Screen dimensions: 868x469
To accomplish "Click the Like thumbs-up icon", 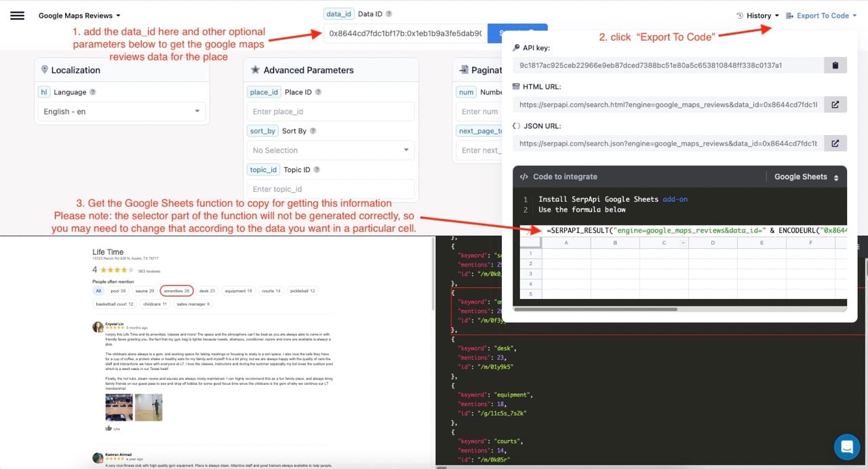I will 108,429.
